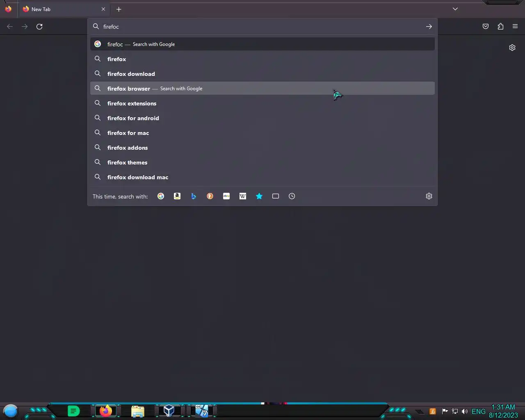The width and height of the screenshot is (525, 420).
Task: Open File Explorer from the taskbar
Action: pos(138,411)
